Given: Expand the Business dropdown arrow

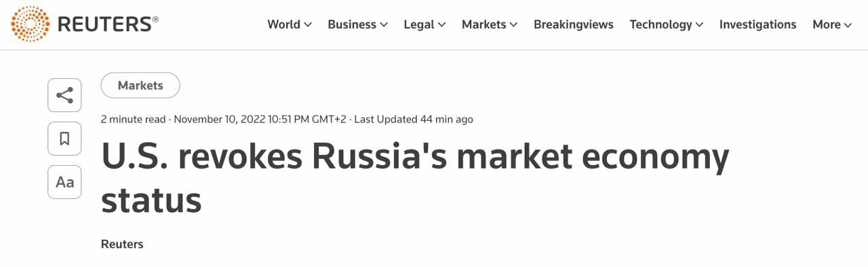Looking at the screenshot, I should point(384,24).
